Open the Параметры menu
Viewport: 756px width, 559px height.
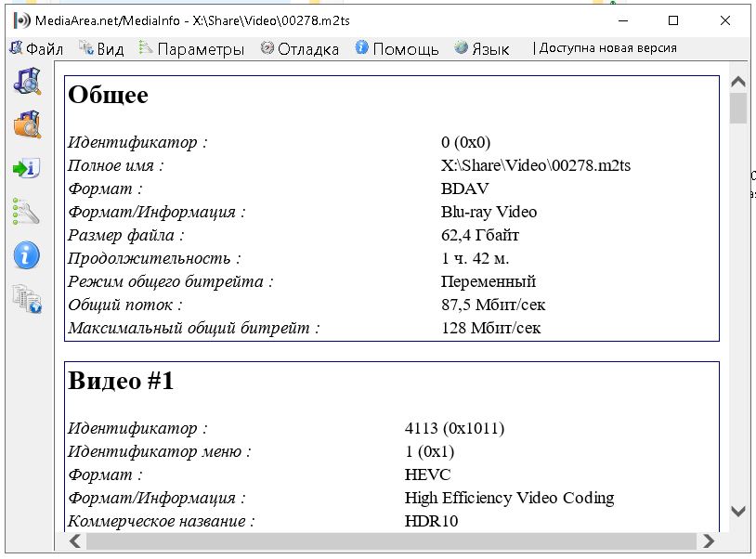click(191, 48)
